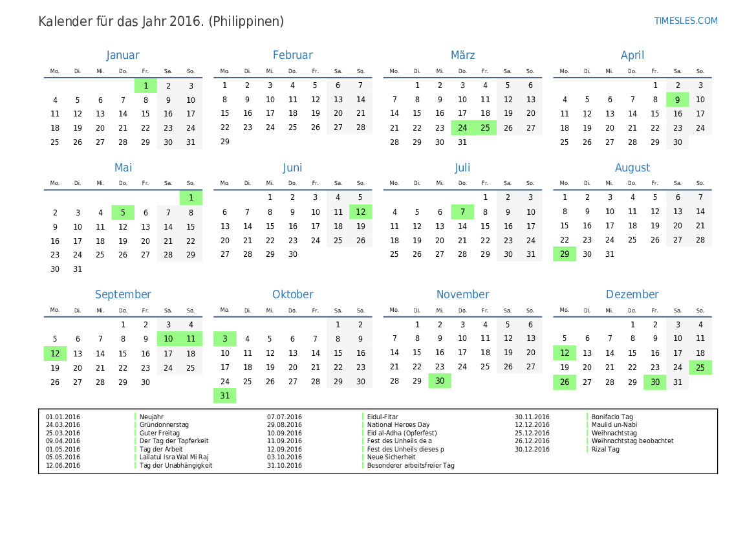Select green 31 in Oktober calendar
Image resolution: width=756 pixels, height=535 pixels.
click(224, 396)
